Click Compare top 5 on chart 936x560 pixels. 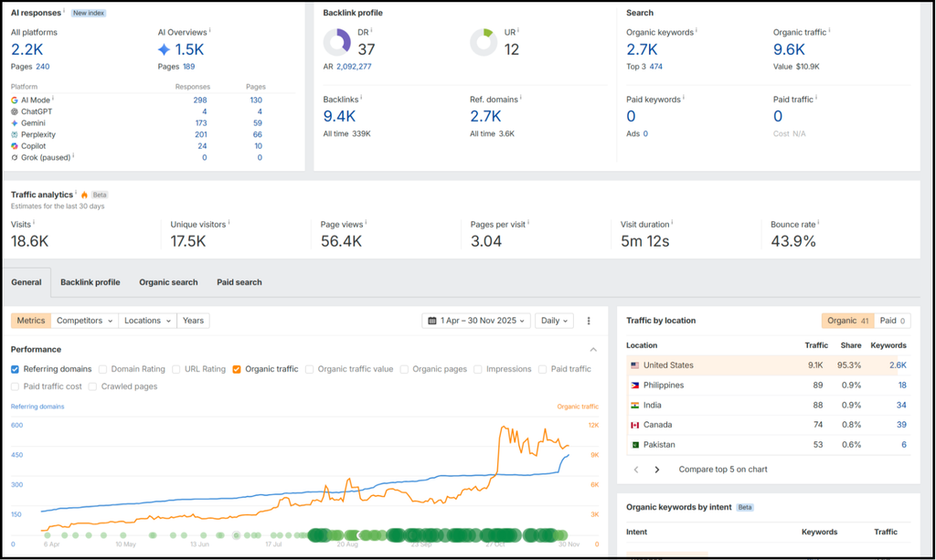click(723, 470)
